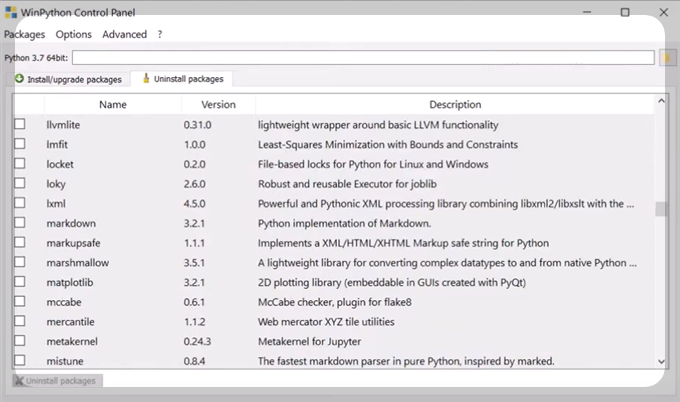Click 'Python implementation of Markdown.' description

[x=344, y=223]
